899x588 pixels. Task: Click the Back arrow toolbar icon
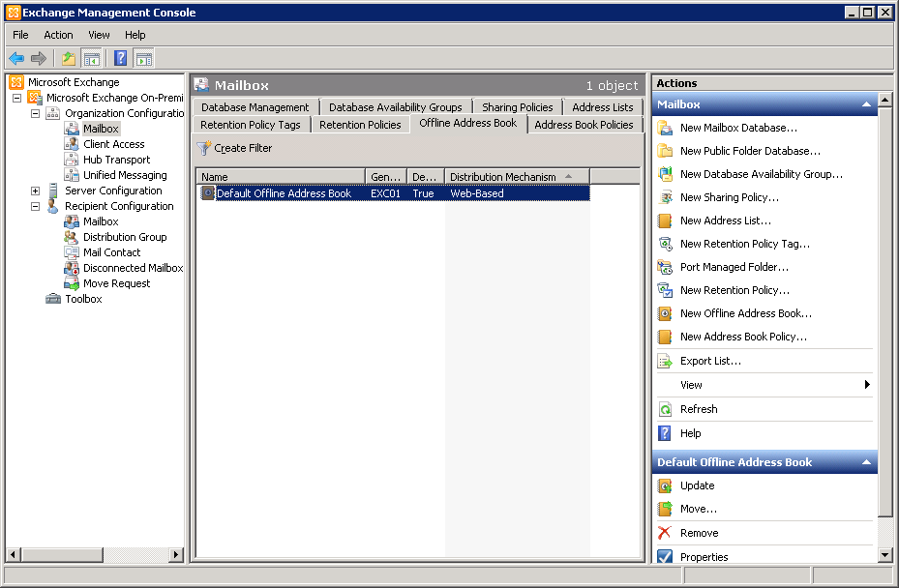[x=16, y=58]
